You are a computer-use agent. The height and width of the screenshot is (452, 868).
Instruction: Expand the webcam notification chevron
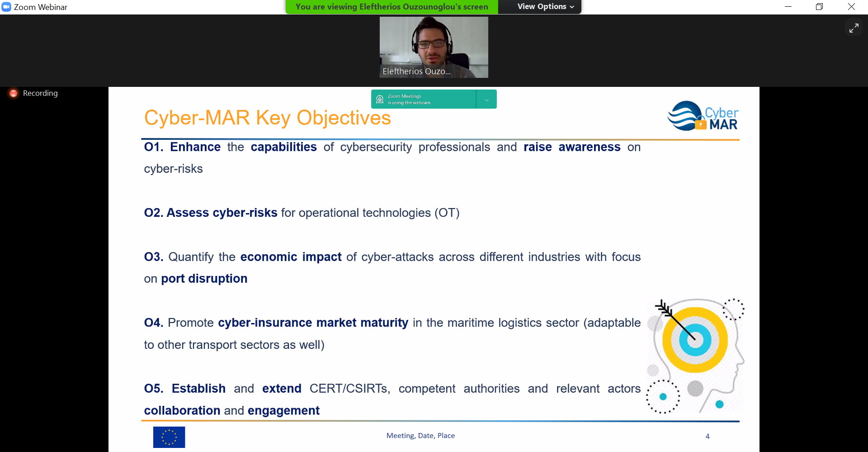(x=486, y=100)
